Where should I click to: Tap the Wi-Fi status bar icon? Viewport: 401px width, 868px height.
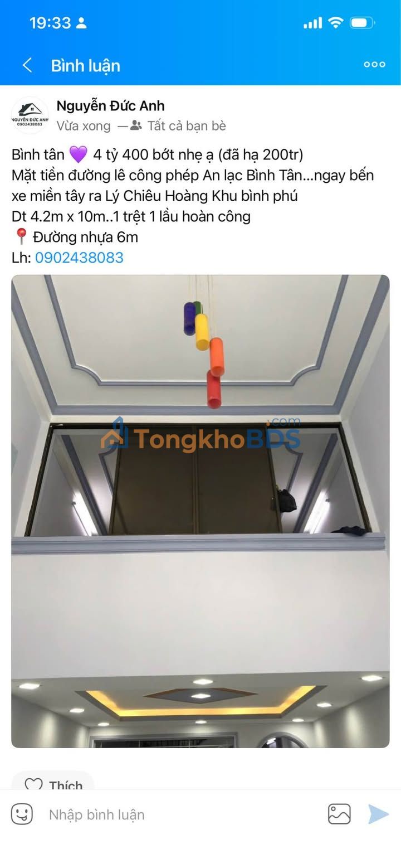(335, 22)
